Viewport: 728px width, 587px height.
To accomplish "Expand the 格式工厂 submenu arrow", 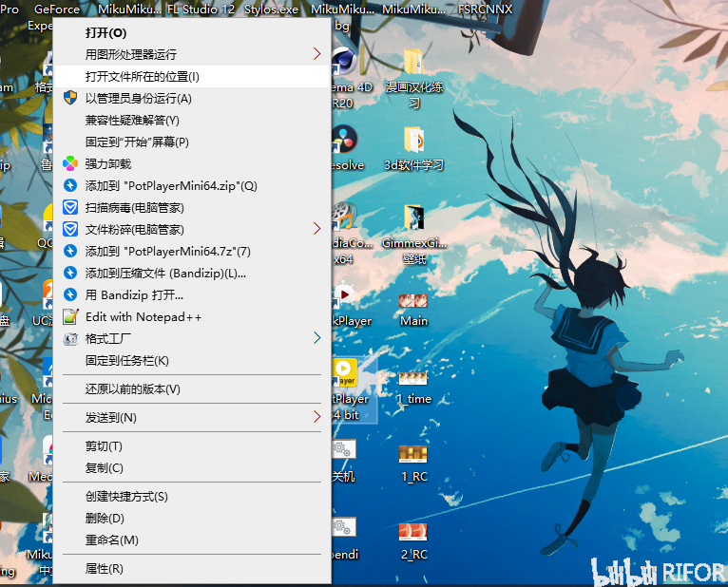I will tap(317, 338).
